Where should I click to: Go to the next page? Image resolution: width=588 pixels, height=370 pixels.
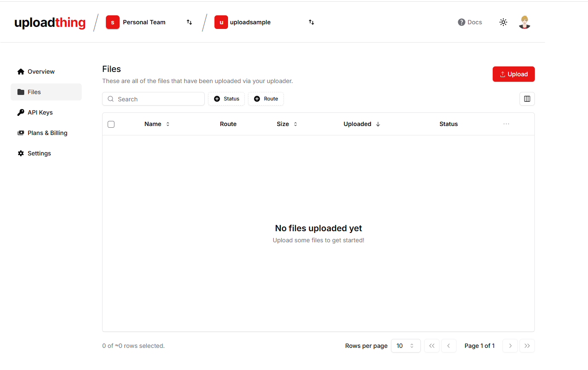(510, 346)
